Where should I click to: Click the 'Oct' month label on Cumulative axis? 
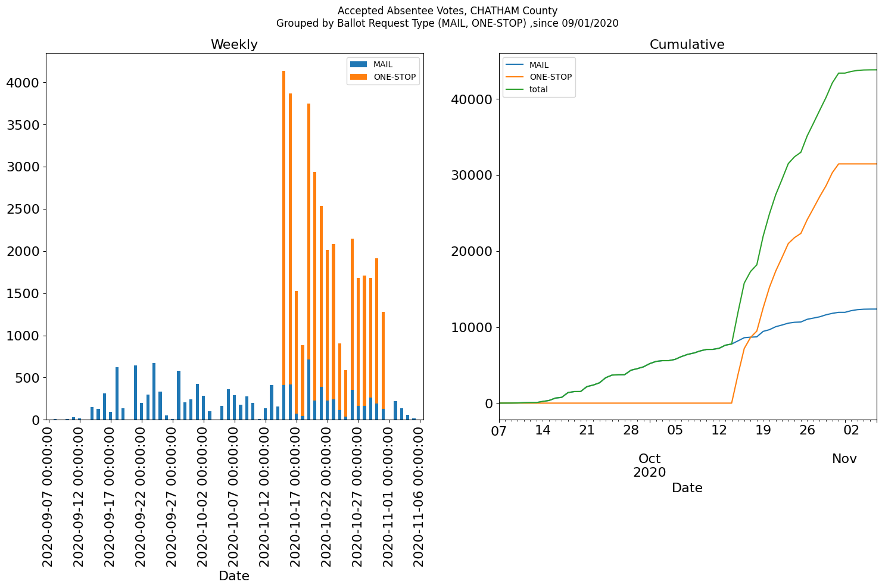click(650, 459)
